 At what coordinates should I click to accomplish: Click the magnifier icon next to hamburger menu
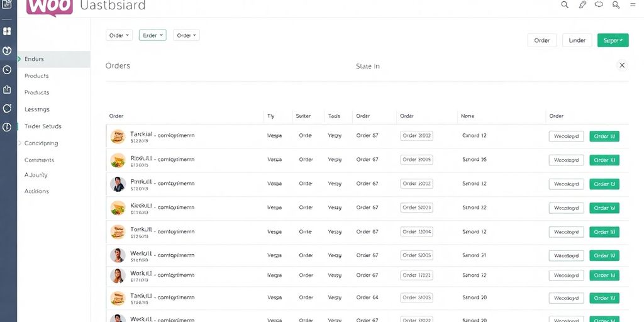point(616,5)
